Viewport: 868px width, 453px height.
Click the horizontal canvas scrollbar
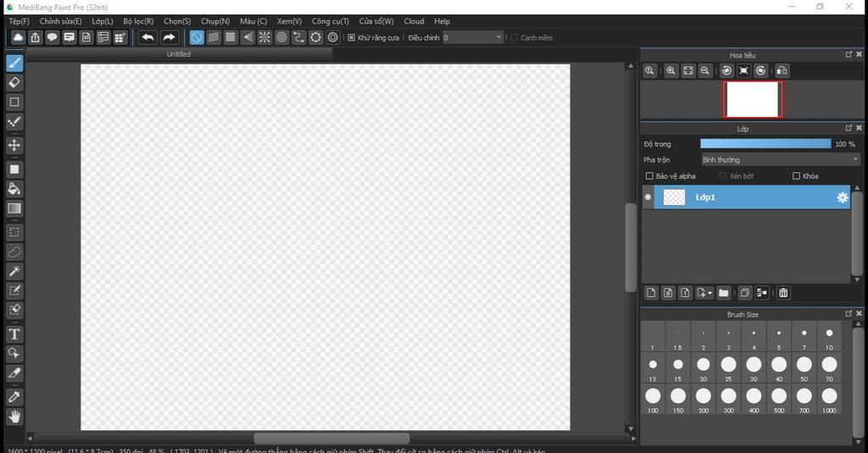tap(331, 438)
